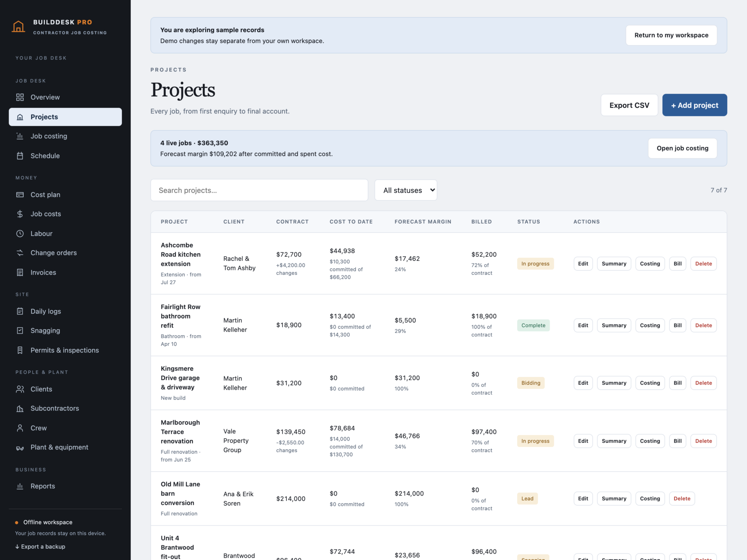Open Job costing via its chart icon
This screenshot has height=560, width=747.
click(x=20, y=136)
